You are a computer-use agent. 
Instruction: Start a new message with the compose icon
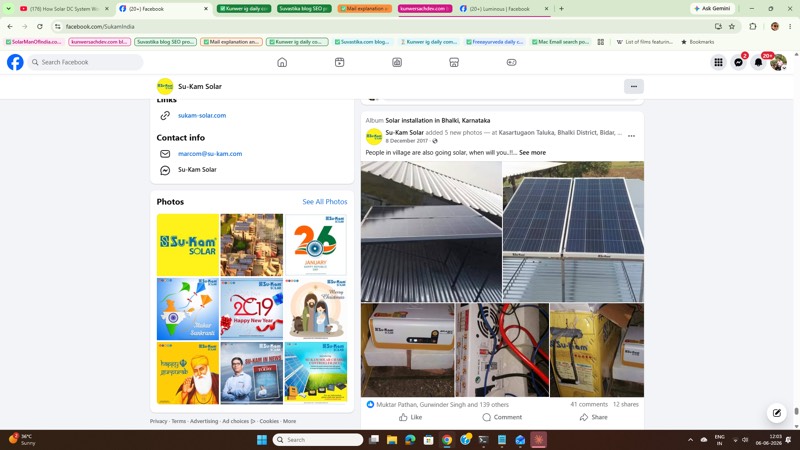[x=777, y=413]
